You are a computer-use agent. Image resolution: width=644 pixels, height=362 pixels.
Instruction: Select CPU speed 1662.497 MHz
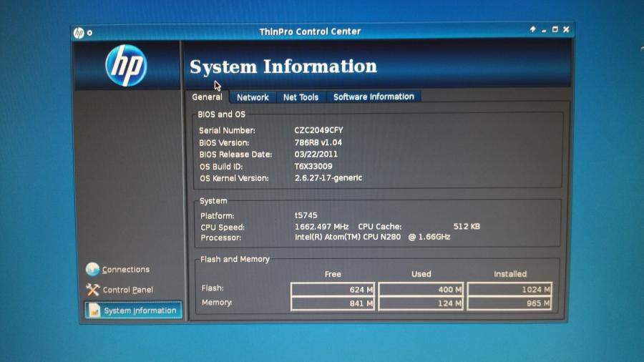click(321, 227)
